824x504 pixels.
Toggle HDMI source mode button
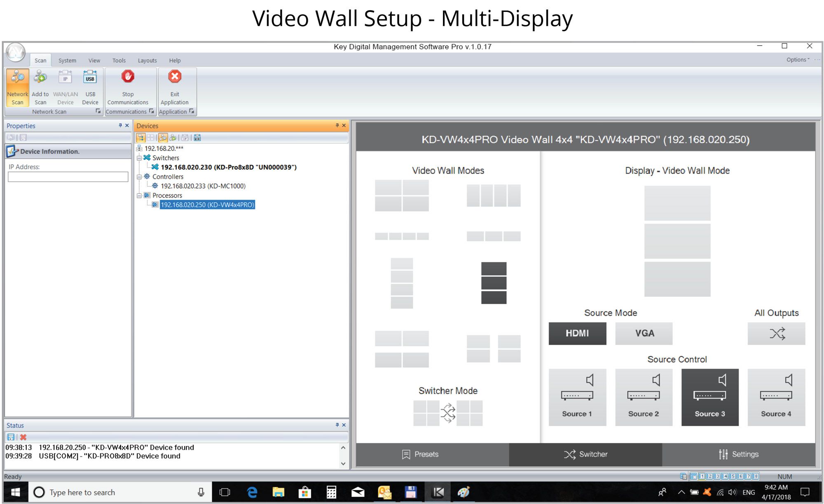coord(577,333)
